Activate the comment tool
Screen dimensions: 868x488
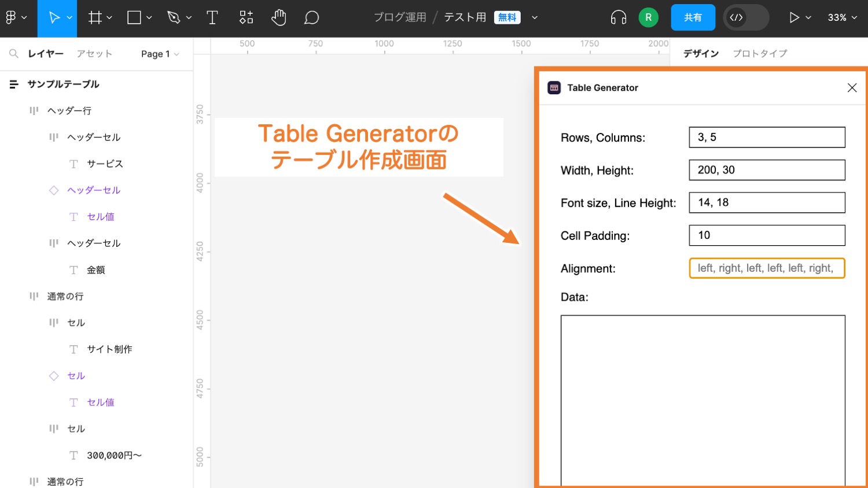pos(311,17)
